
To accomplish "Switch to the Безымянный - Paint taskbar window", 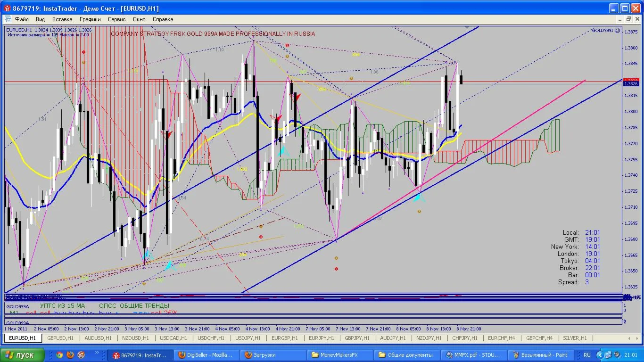I will (540, 355).
